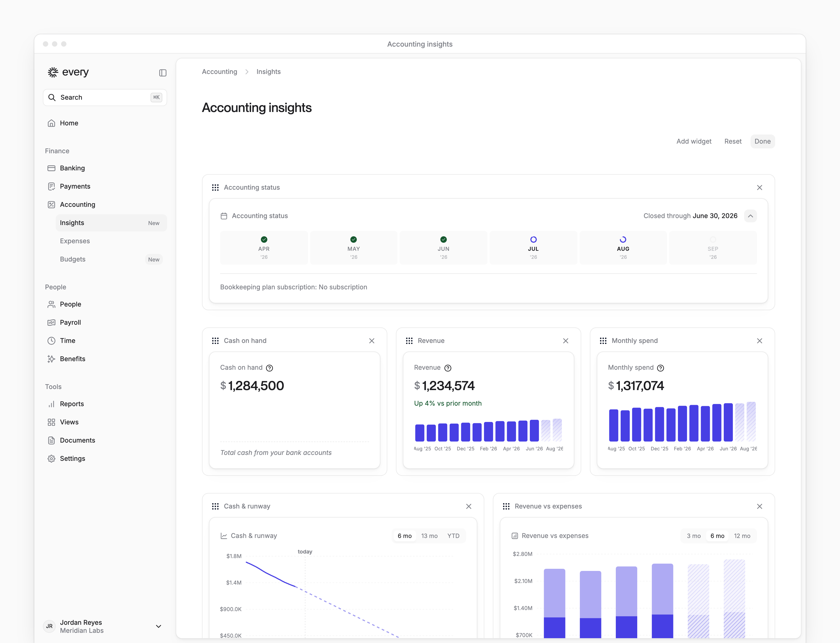This screenshot has height=643, width=840.
Task: Remove the Revenue vs expenses widget
Action: coord(760,506)
